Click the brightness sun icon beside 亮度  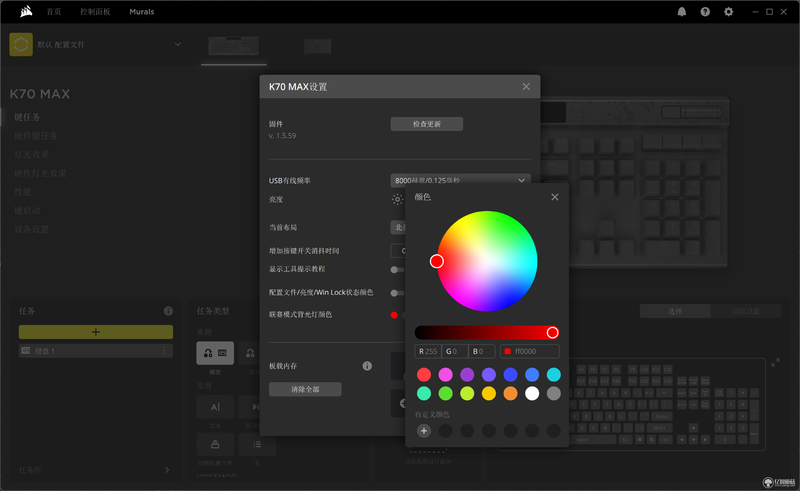397,200
